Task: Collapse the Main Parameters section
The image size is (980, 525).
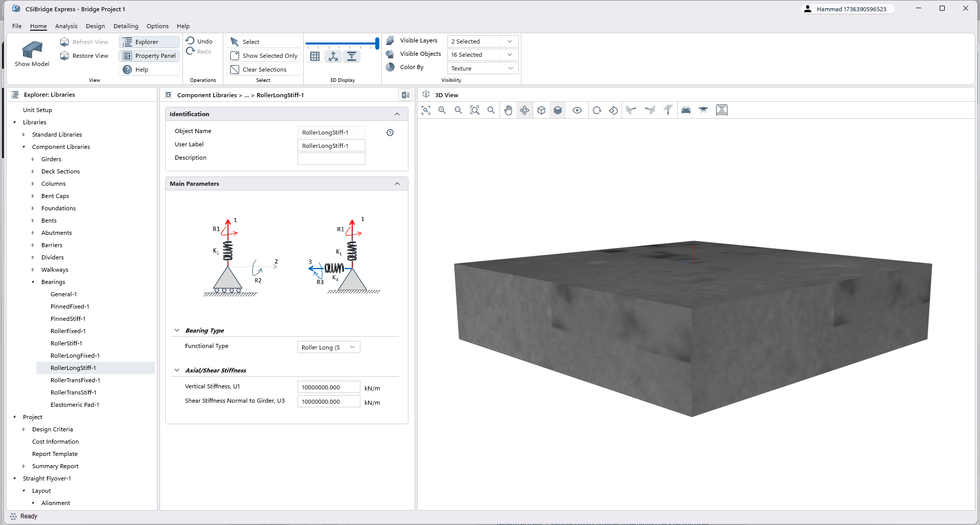Action: point(397,184)
